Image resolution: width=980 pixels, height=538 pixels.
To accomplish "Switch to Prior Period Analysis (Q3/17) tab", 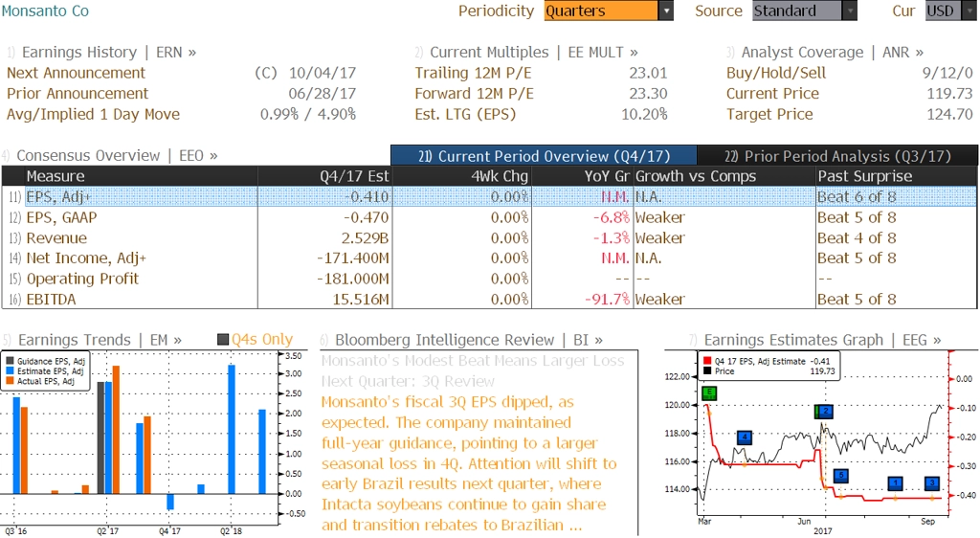I will point(837,156).
